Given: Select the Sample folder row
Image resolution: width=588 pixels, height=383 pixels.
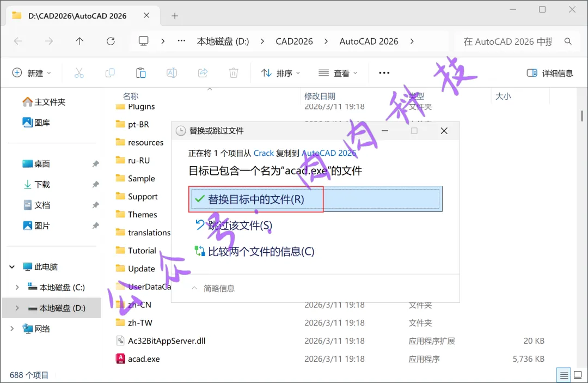Looking at the screenshot, I should (x=142, y=178).
